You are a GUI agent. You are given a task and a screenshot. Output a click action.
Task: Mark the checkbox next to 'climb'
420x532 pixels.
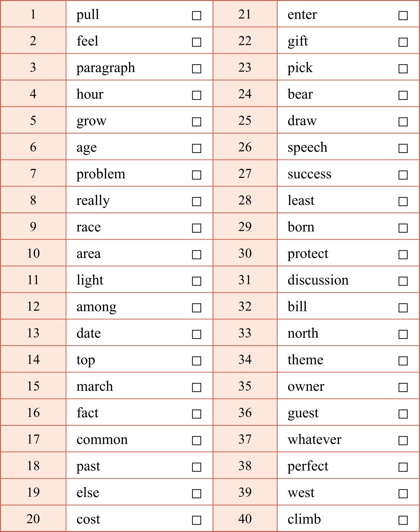pos(403,520)
